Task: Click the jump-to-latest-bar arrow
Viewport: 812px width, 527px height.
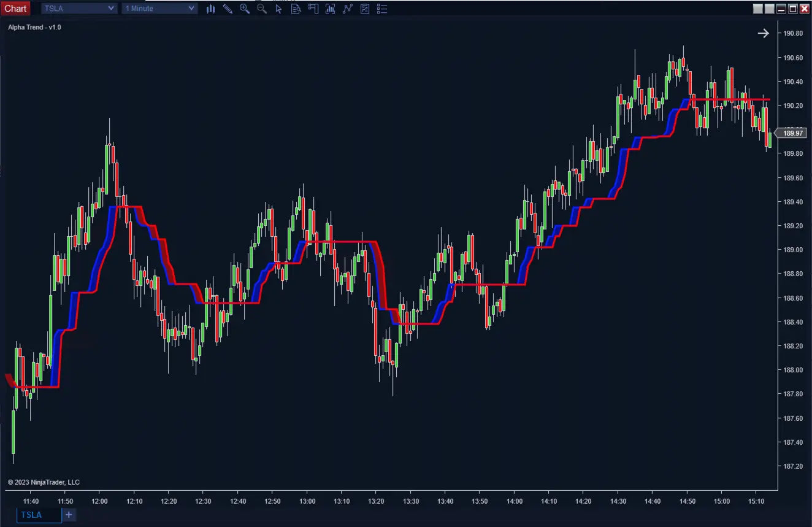Action: point(763,33)
